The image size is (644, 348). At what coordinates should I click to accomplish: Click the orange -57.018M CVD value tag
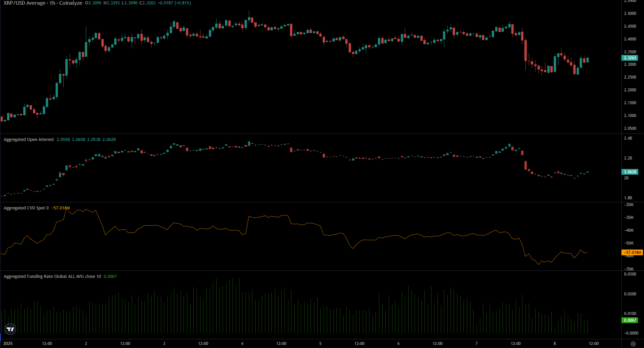pyautogui.click(x=632, y=253)
